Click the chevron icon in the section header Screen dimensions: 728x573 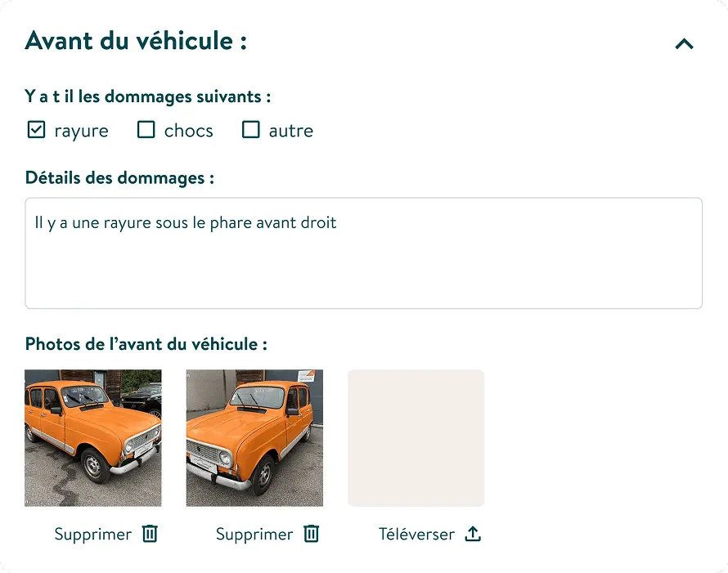[684, 44]
